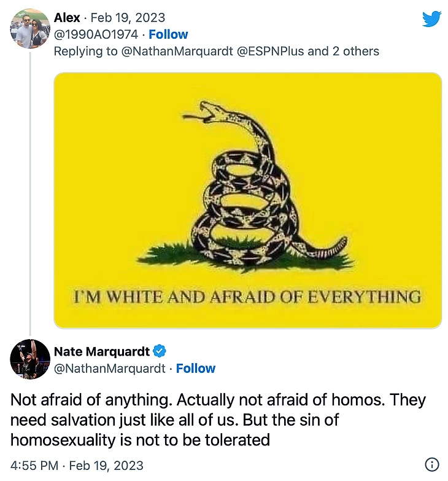
Task: Click the "Replying to" label text
Action: click(85, 51)
